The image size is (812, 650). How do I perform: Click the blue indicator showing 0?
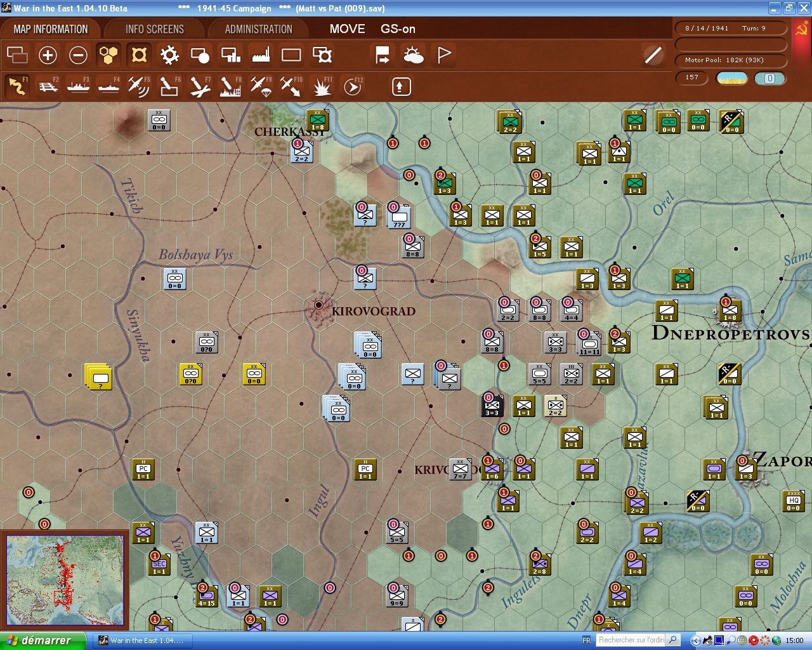coord(769,78)
